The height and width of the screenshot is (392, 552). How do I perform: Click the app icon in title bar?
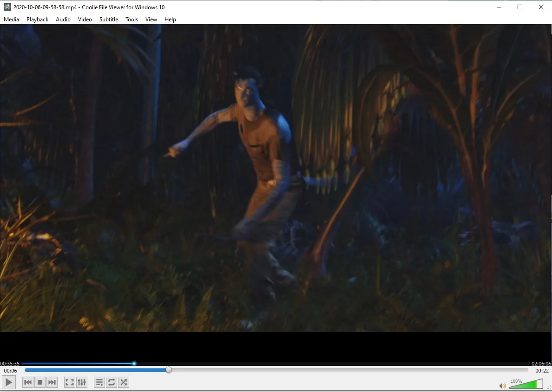[7, 7]
